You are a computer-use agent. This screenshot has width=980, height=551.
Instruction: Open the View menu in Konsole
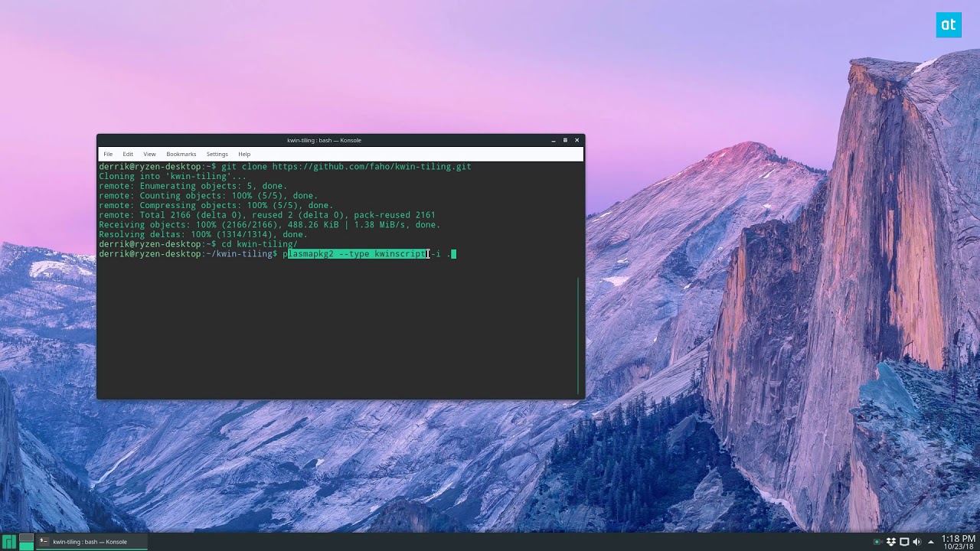point(149,154)
